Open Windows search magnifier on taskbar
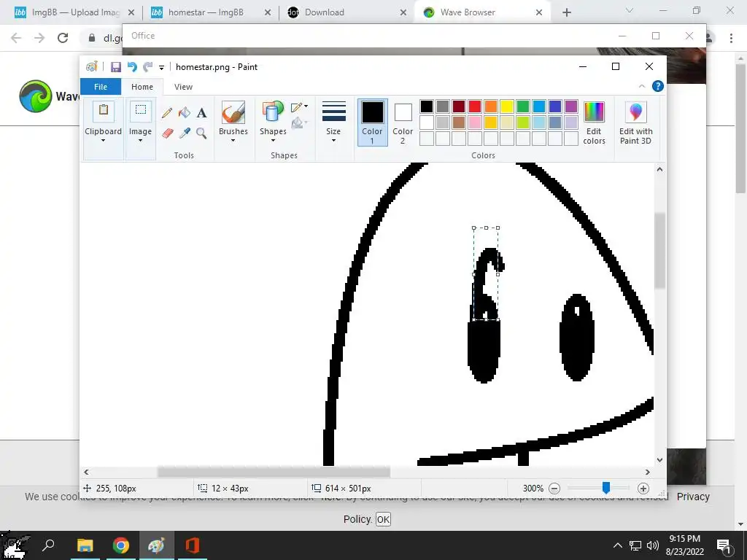 coord(49,545)
